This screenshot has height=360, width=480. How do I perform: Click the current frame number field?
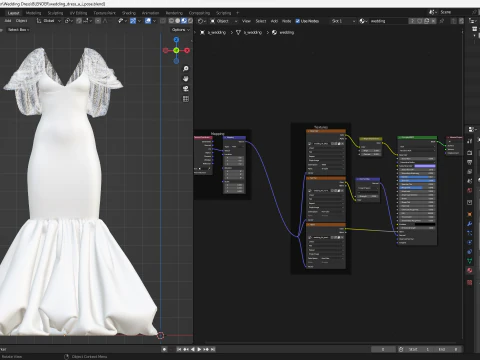(x=383, y=349)
